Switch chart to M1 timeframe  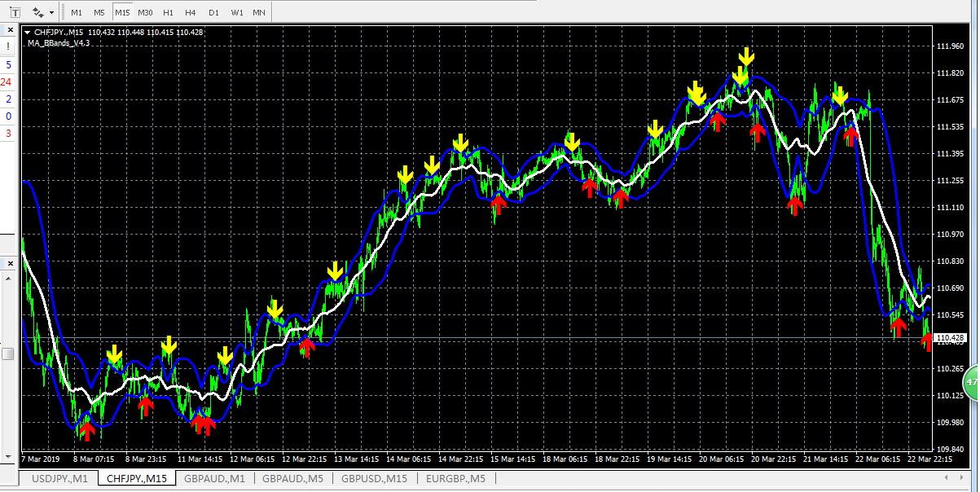77,13
